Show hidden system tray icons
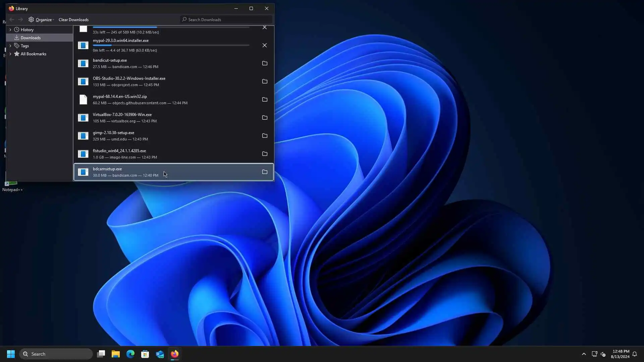The image size is (644, 362). pyautogui.click(x=584, y=354)
